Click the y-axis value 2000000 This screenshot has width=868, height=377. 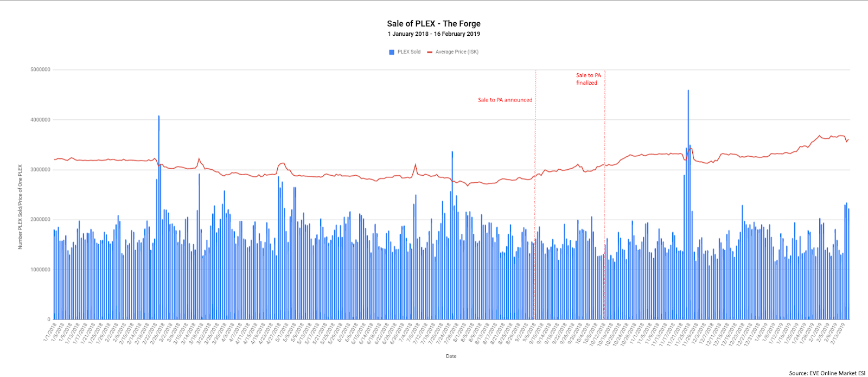click(40, 220)
